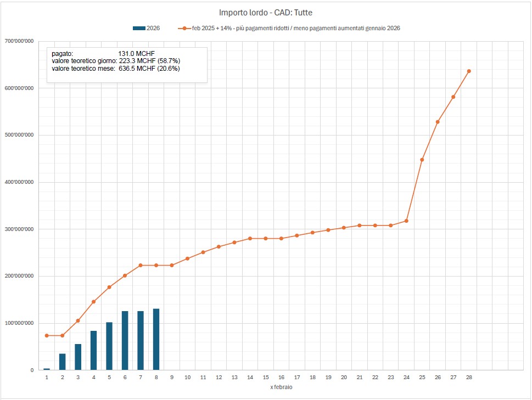Image resolution: width=532 pixels, height=400 pixels.
Task: Click the "valore teorico giorno" line in the info box
Action: pyautogui.click(x=116, y=61)
